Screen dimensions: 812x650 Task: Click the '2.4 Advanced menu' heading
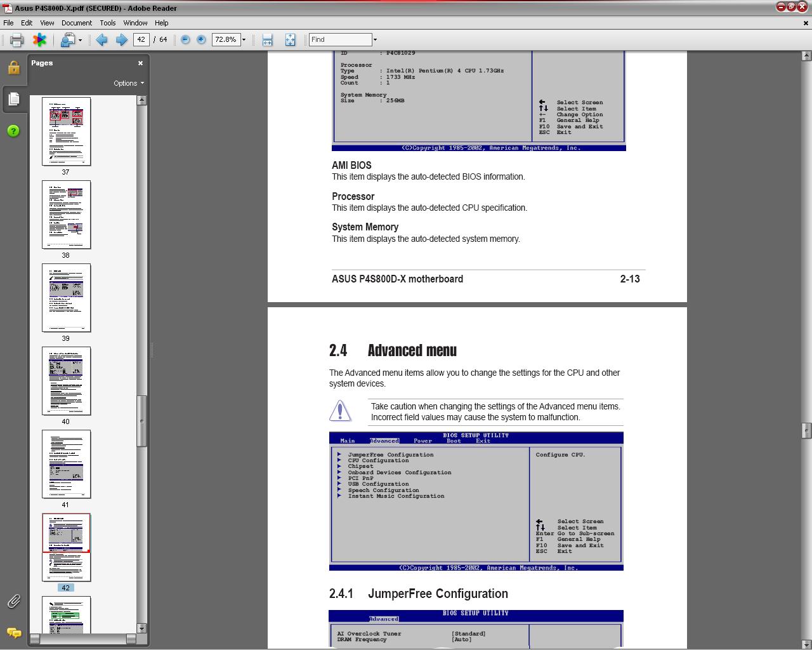coord(393,350)
